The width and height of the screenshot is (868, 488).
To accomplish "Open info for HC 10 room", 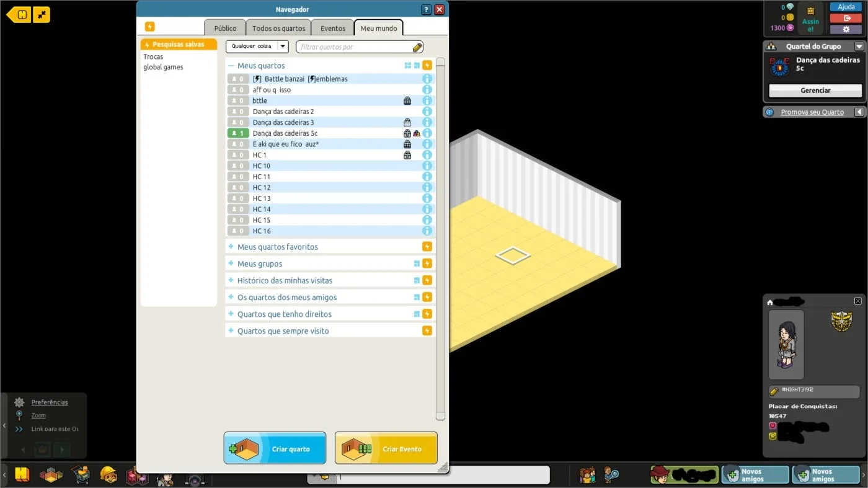I will tap(427, 166).
